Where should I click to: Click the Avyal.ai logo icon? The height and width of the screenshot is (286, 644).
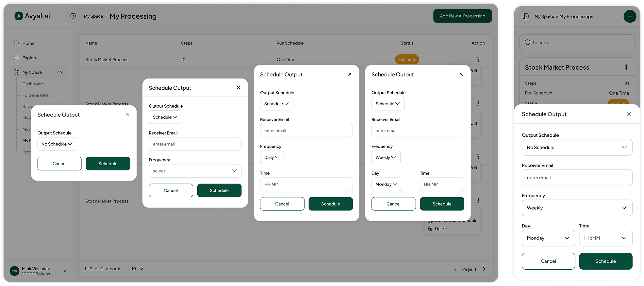[19, 16]
